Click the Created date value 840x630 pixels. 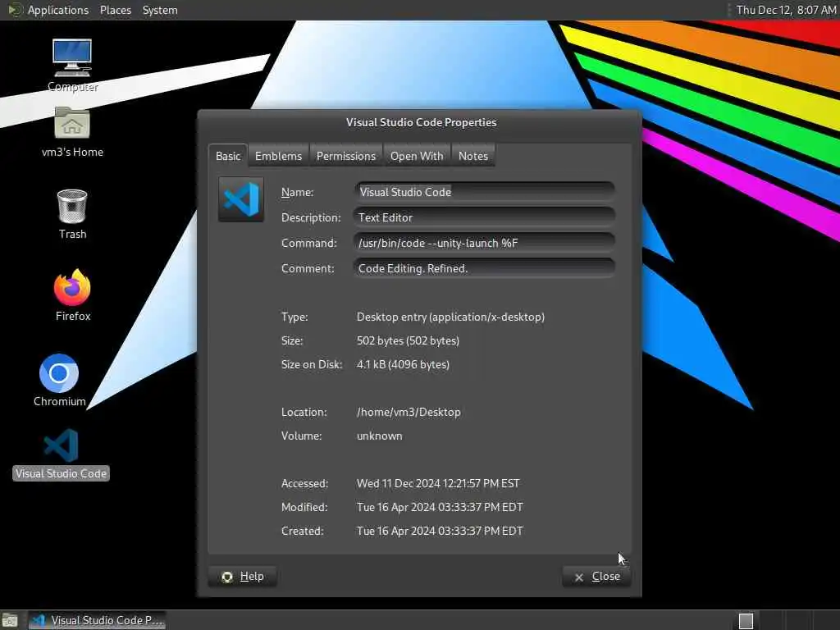pos(440,531)
